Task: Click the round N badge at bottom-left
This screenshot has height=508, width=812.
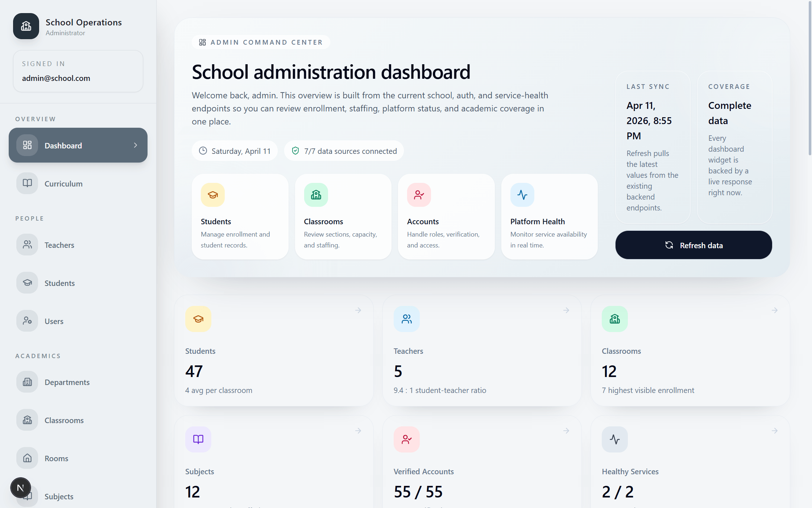Action: pyautogui.click(x=21, y=488)
